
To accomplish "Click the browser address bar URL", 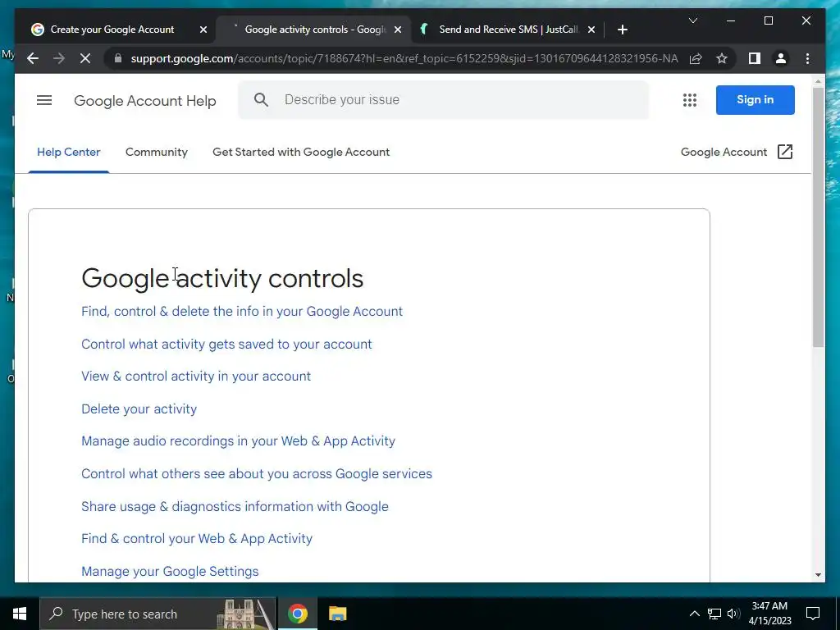I will pyautogui.click(x=404, y=58).
